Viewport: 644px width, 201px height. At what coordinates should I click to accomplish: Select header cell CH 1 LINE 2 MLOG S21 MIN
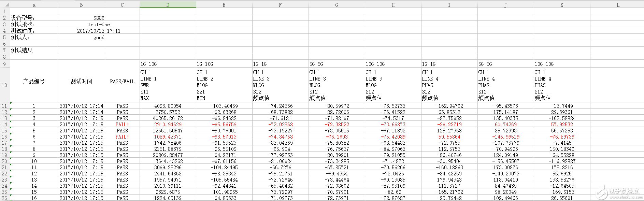[x=224, y=85]
